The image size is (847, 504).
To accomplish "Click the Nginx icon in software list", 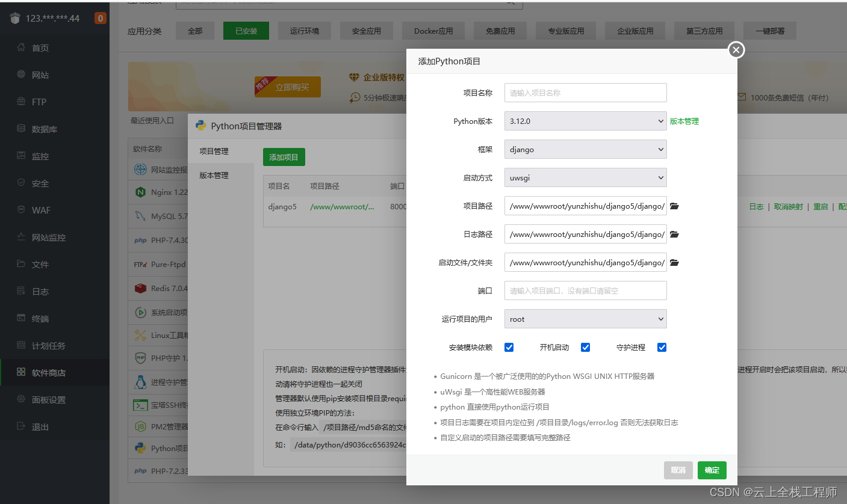I will pyautogui.click(x=140, y=192).
